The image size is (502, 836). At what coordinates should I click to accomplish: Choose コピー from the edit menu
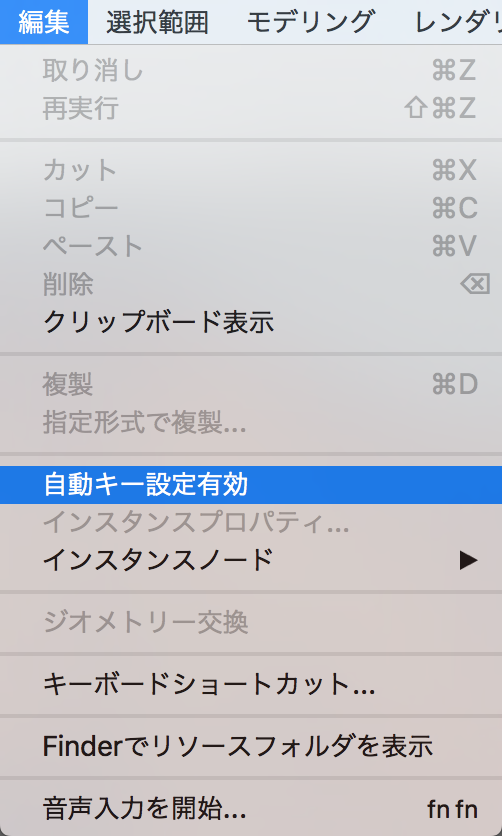[x=251, y=208]
